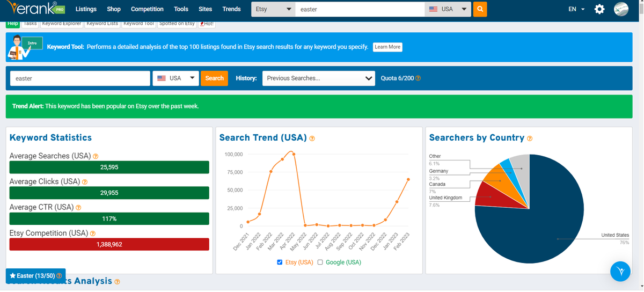644x292 pixels.
Task: Click the orange magnifier search icon
Action: point(480,9)
